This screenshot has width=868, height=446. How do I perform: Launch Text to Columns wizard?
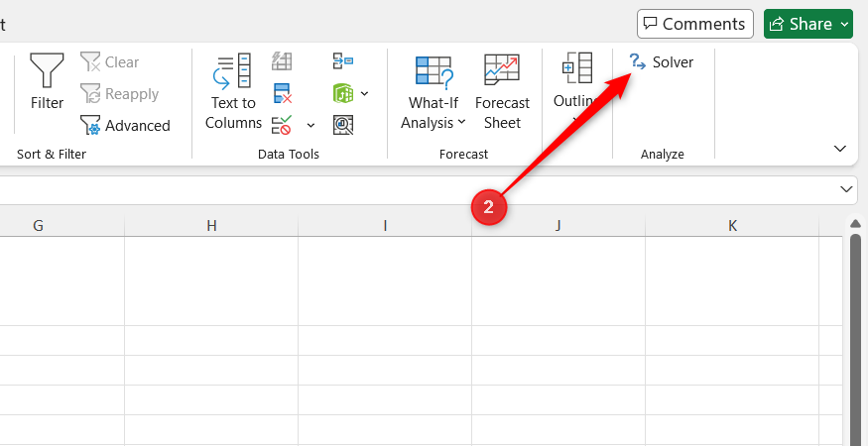coord(233,92)
